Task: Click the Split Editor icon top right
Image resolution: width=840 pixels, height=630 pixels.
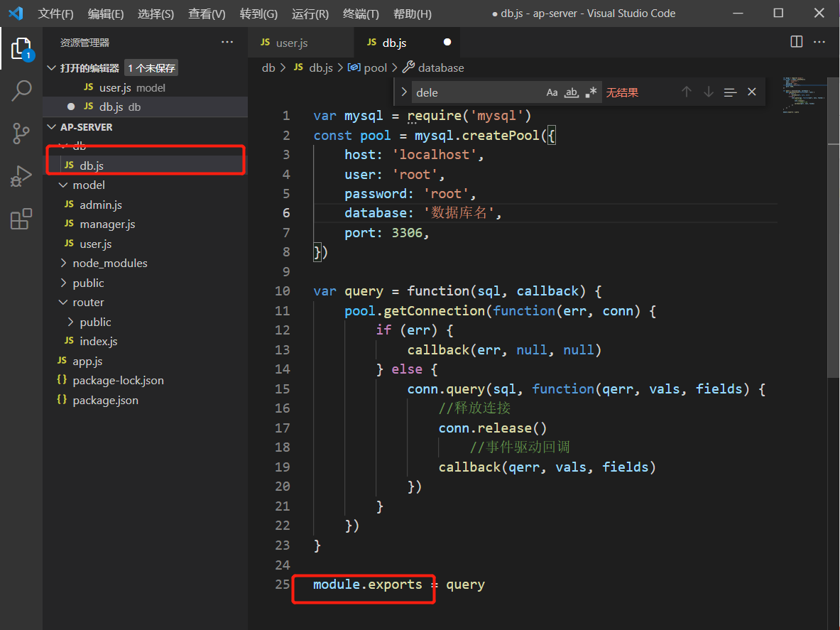Action: click(x=796, y=41)
